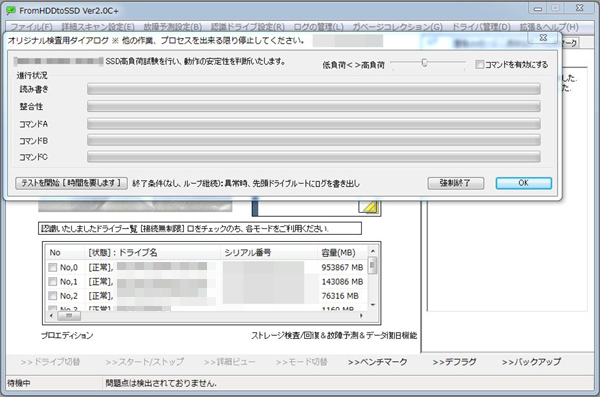Viewport: 600px width, 397px height.
Task: Click the FromHDDtoSSD app icon in title bar
Action: 11,10
